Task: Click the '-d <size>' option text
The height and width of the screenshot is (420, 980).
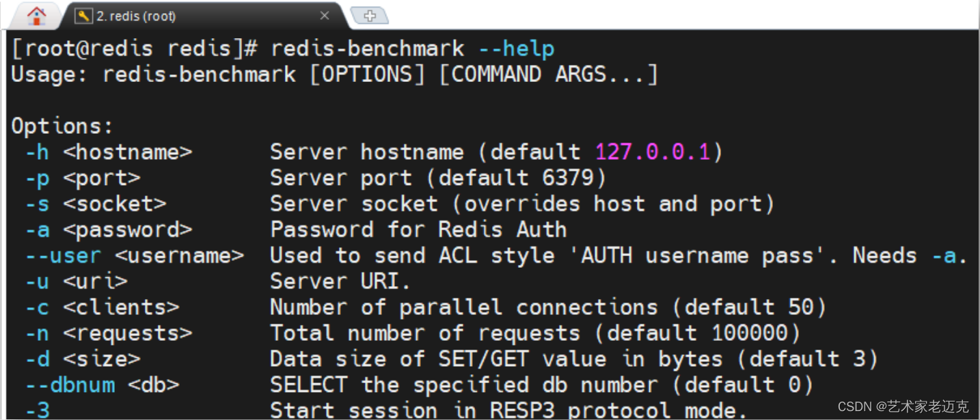Action: click(x=83, y=359)
